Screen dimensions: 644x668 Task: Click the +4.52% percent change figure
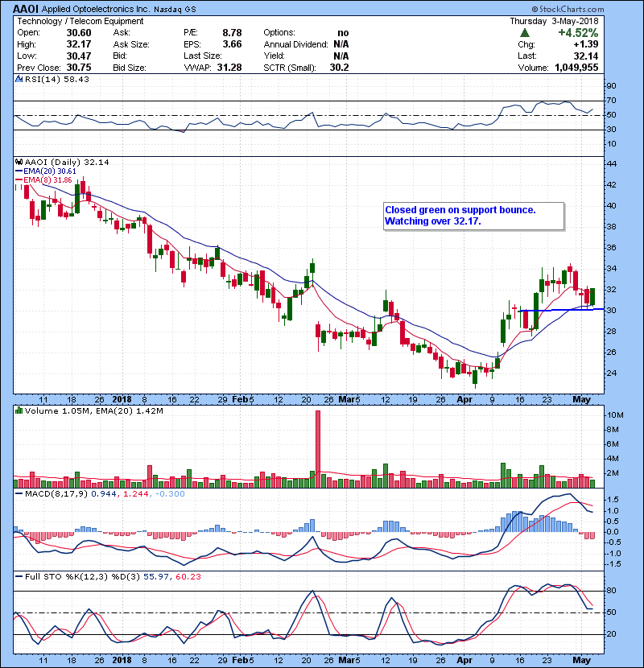pos(578,33)
